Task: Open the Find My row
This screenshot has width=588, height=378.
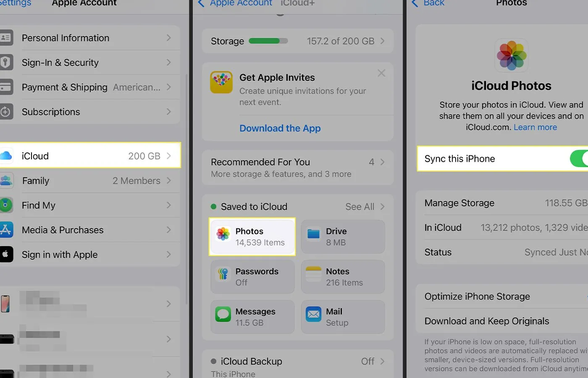Action: coord(90,205)
